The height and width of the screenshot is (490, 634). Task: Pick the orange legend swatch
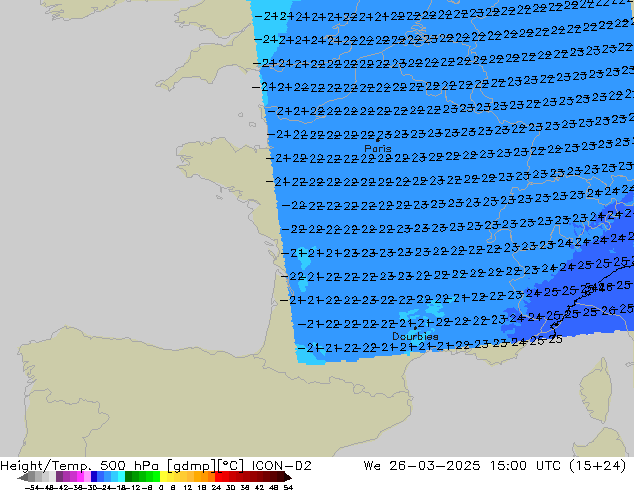205,477
